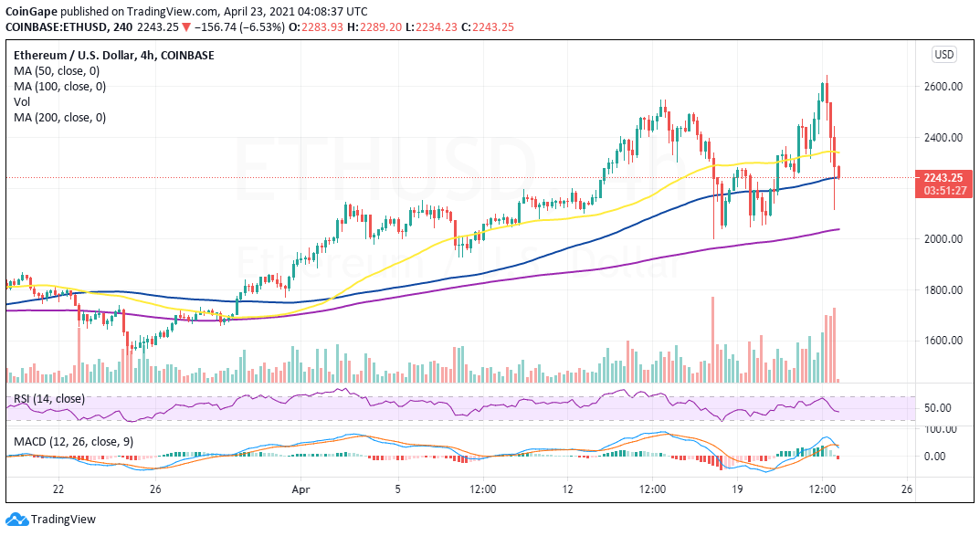Open the RSI (14, close) indicator legend
This screenshot has height=536, width=980.
click(x=48, y=398)
